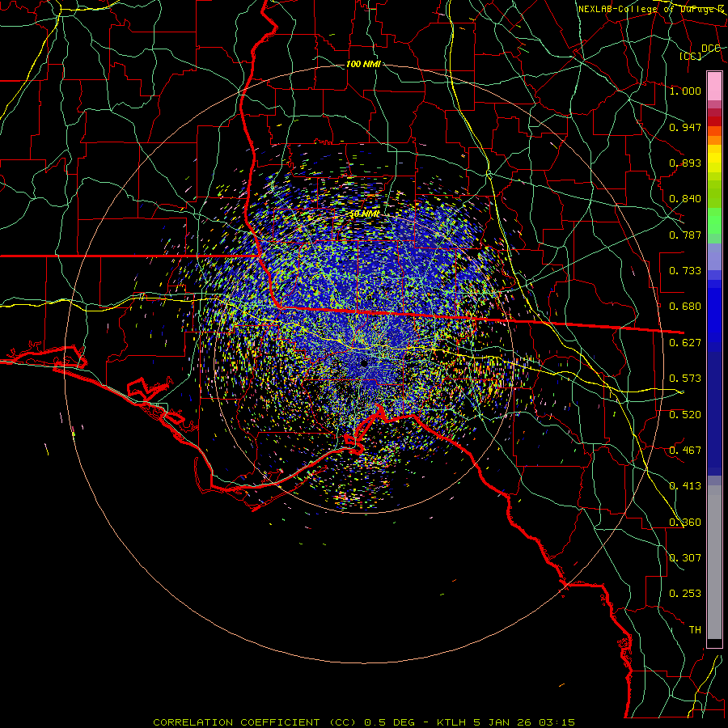Click the [CC] units label above the color bar
Screen dimensions: 728x728
(x=691, y=56)
